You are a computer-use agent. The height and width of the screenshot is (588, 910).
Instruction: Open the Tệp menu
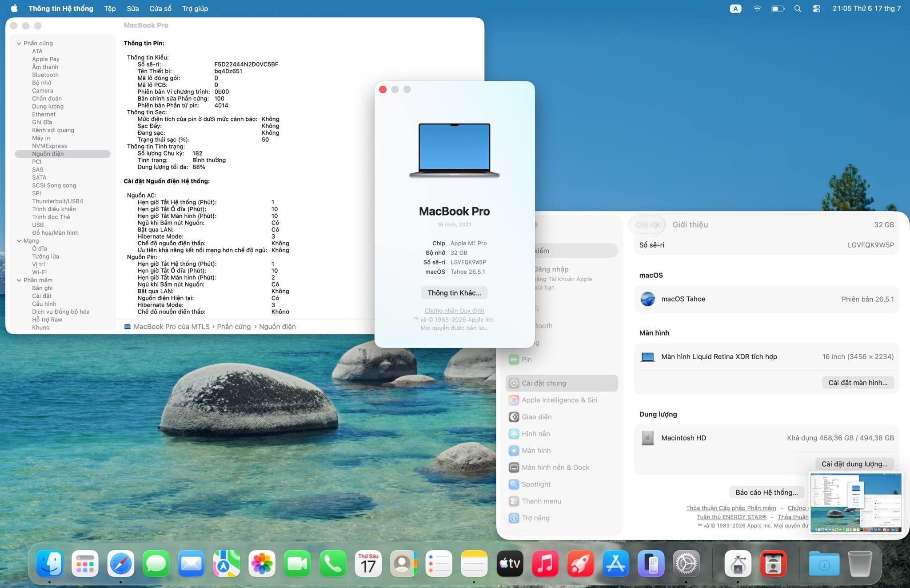(110, 8)
